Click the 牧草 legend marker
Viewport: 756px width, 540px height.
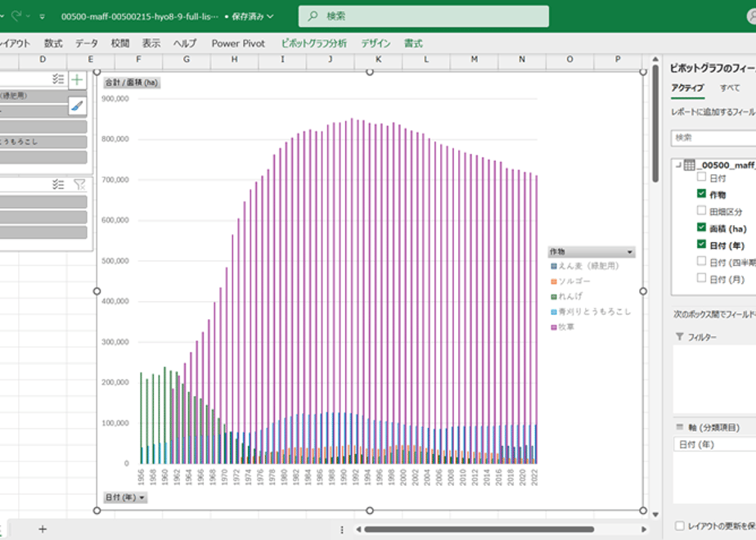pos(554,327)
